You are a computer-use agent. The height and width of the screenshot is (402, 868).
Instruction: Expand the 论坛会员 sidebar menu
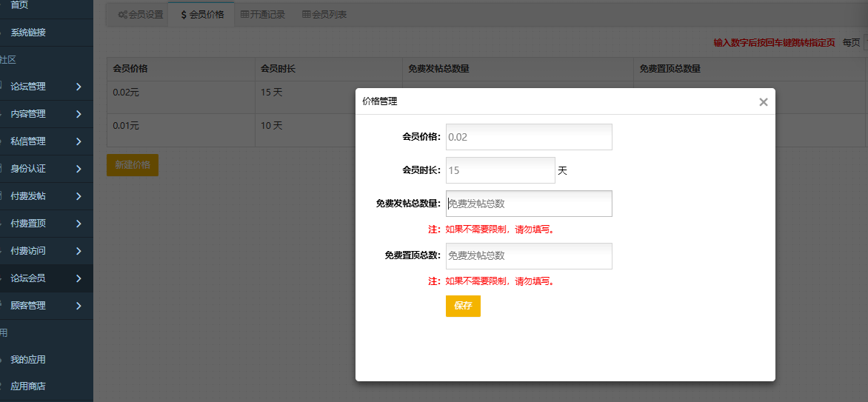coord(47,278)
